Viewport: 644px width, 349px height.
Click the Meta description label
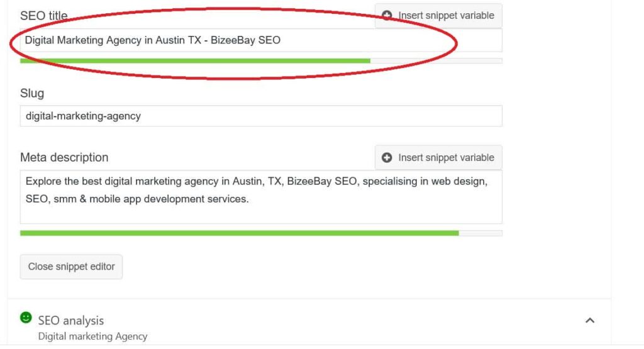click(x=64, y=158)
